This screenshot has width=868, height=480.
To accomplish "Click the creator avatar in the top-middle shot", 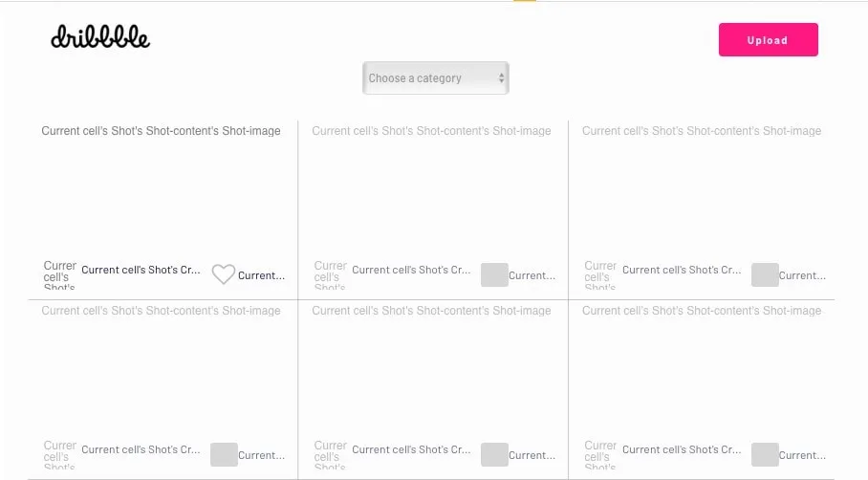I will coord(331,275).
